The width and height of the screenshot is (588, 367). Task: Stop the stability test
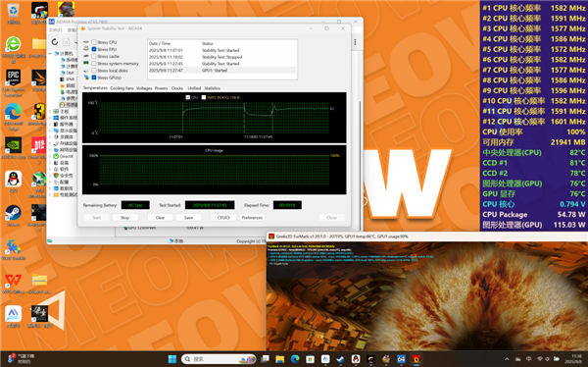coord(124,218)
